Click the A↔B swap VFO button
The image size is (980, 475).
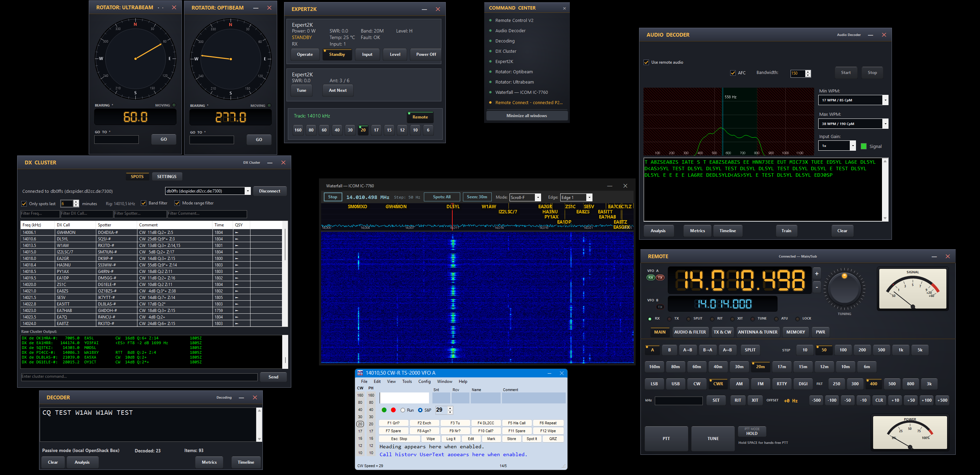[727, 350]
